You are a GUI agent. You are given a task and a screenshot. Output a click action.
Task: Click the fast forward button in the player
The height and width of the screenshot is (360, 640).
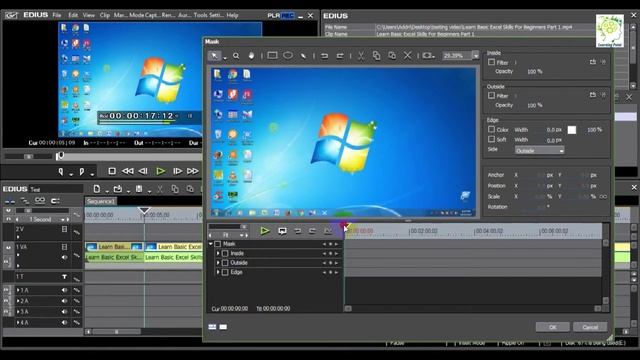click(x=193, y=171)
